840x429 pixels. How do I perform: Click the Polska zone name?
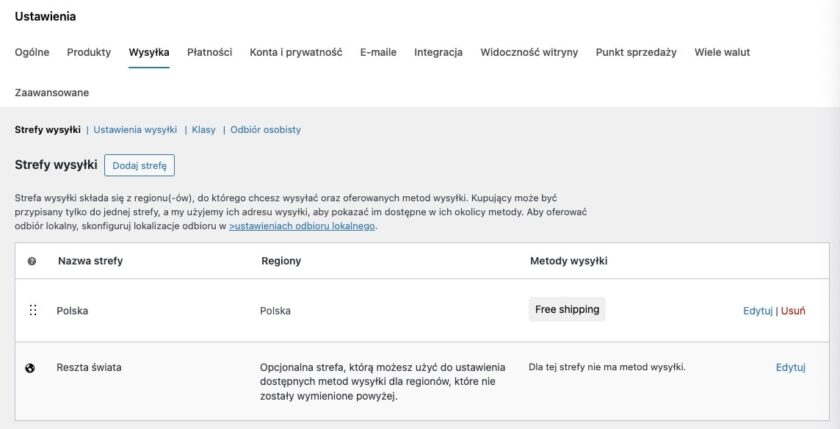tap(72, 311)
